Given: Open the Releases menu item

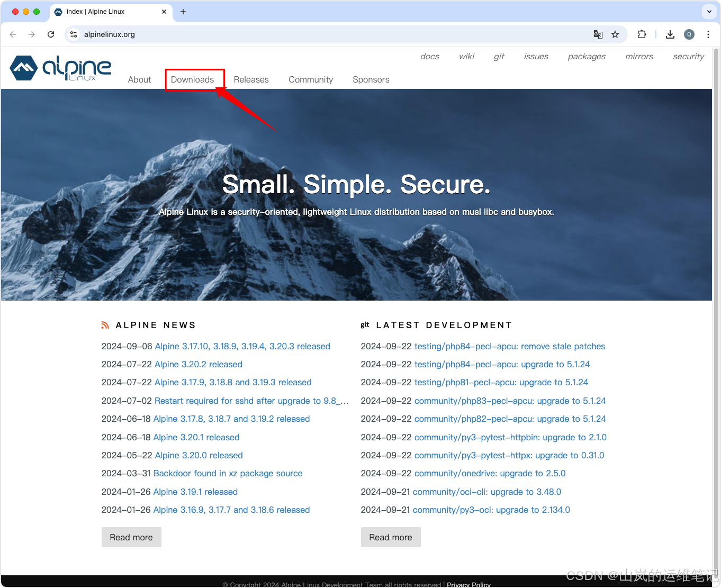Looking at the screenshot, I should click(x=251, y=79).
